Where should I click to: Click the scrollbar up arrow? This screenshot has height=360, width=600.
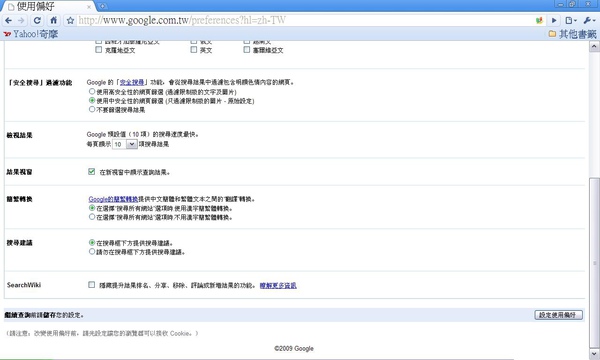point(594,46)
